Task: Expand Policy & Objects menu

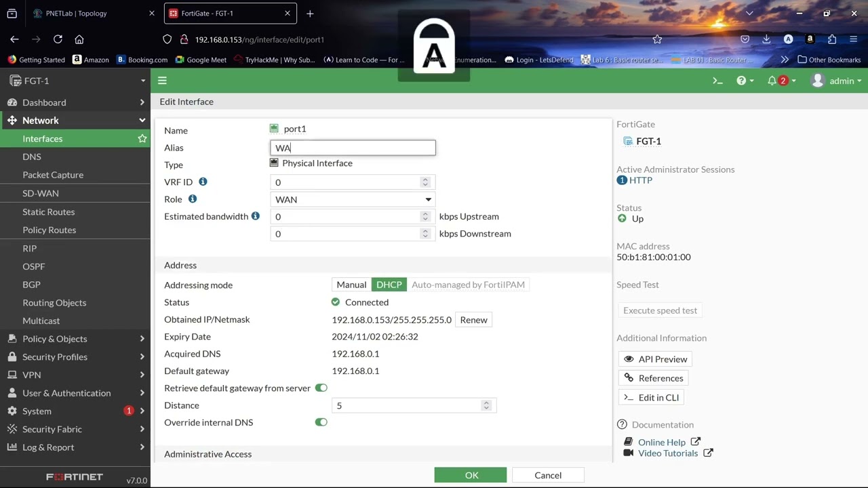Action: point(75,338)
